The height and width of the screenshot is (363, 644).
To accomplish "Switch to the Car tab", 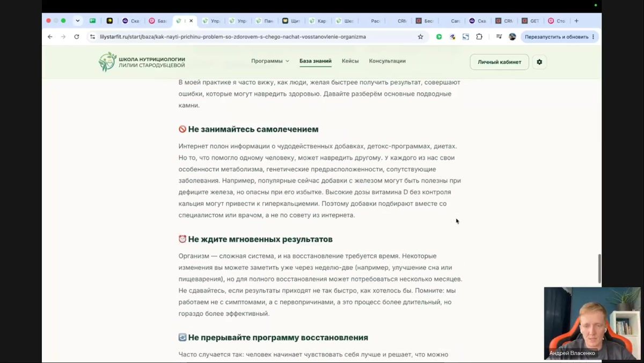I will pyautogui.click(x=452, y=21).
